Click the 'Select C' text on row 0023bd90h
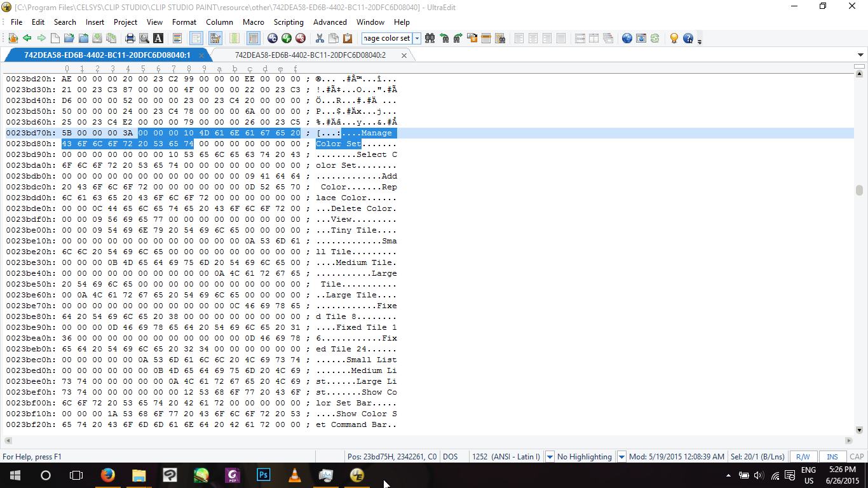The height and width of the screenshot is (488, 868). tap(377, 154)
